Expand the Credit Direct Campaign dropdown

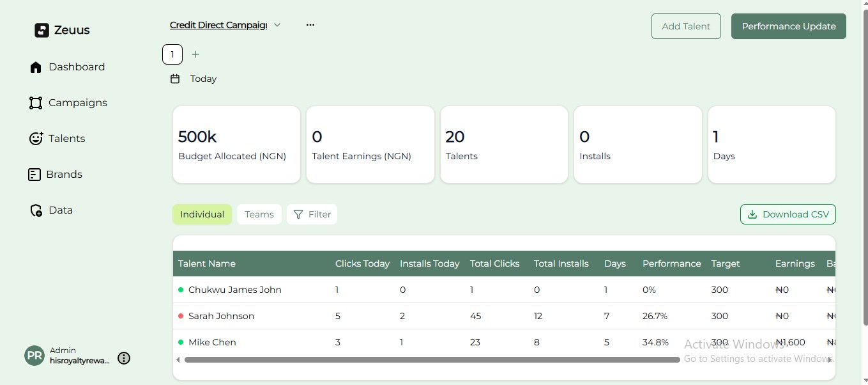[x=277, y=26]
